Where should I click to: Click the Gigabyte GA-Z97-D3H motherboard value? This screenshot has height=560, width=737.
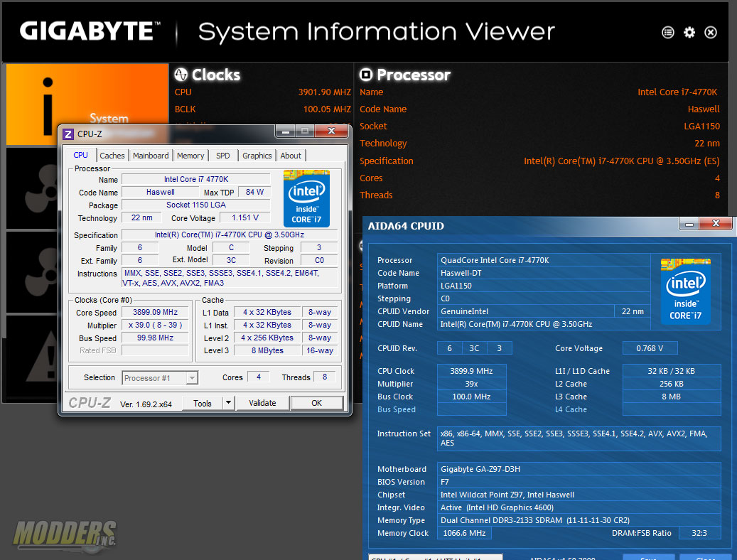point(579,469)
